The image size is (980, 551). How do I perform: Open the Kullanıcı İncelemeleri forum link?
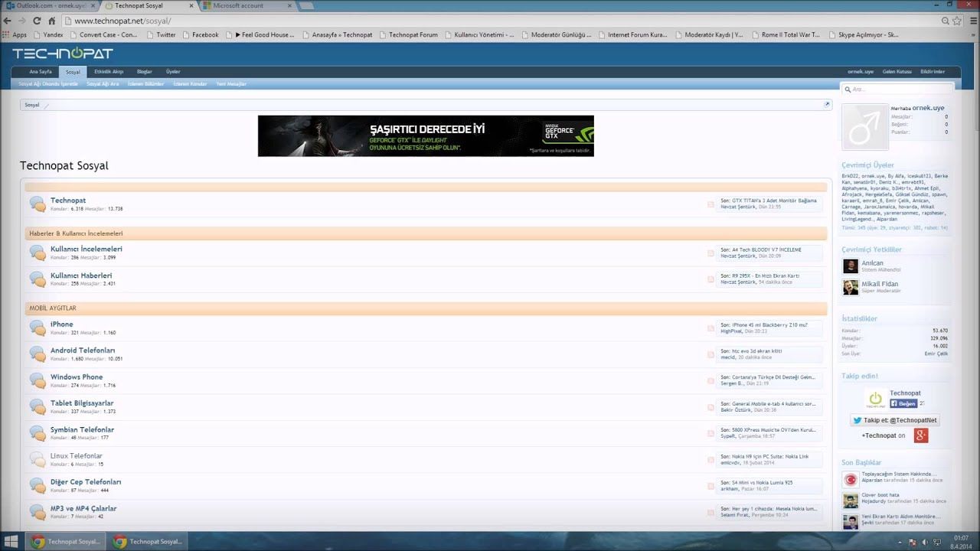click(x=87, y=249)
